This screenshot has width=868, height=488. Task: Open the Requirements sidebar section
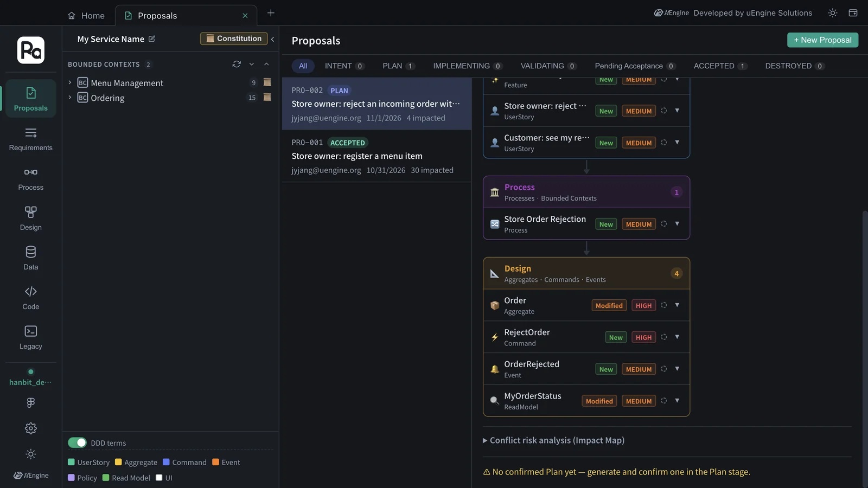pos(31,139)
